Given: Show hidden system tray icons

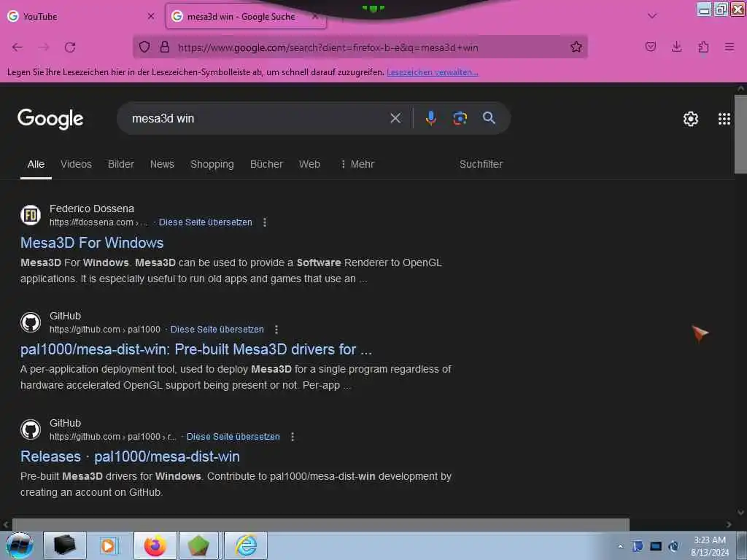Looking at the screenshot, I should click(620, 546).
